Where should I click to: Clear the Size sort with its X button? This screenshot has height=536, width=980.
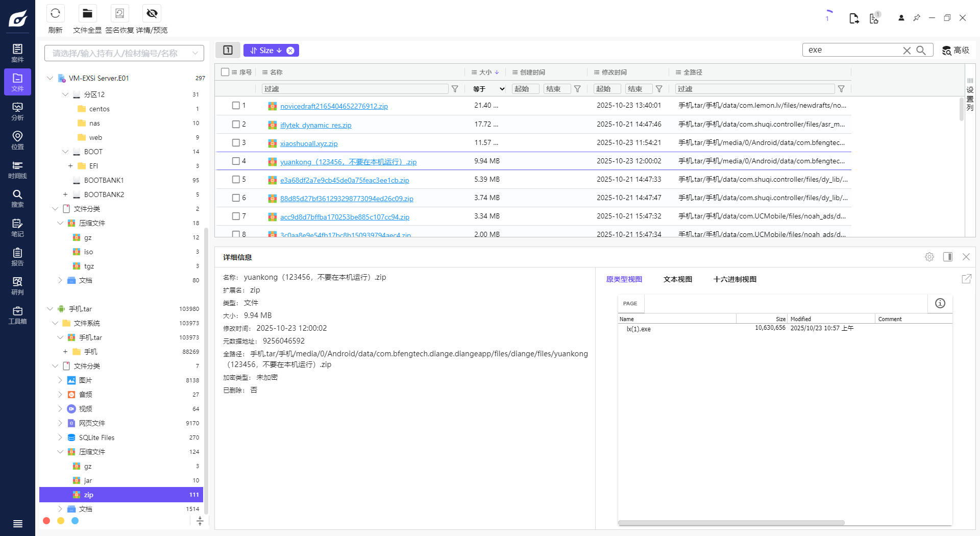[290, 50]
